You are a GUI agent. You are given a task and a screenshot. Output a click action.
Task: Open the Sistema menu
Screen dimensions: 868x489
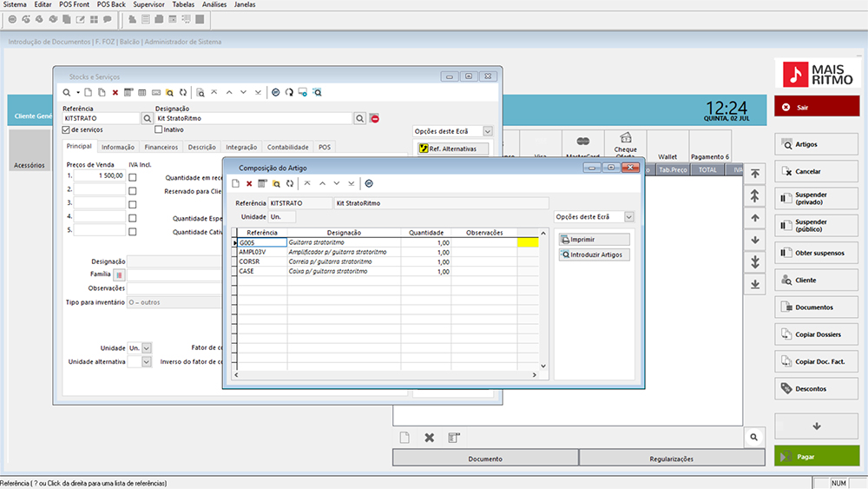tap(15, 4)
